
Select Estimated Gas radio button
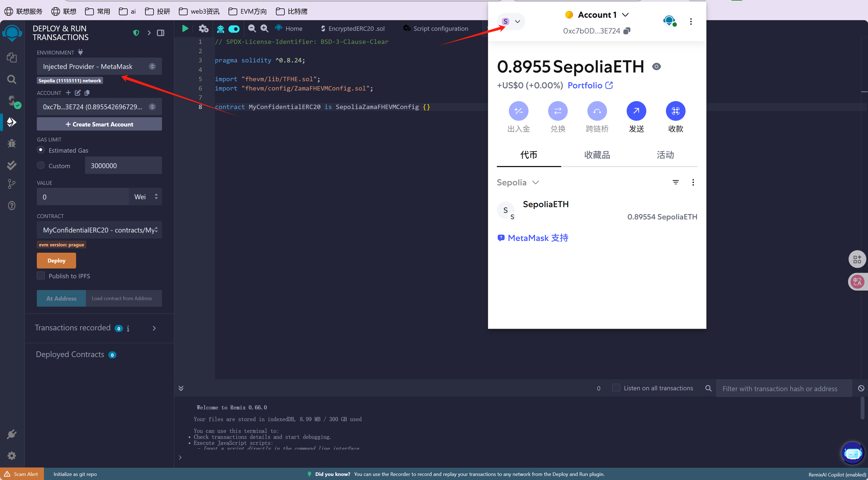click(x=41, y=150)
